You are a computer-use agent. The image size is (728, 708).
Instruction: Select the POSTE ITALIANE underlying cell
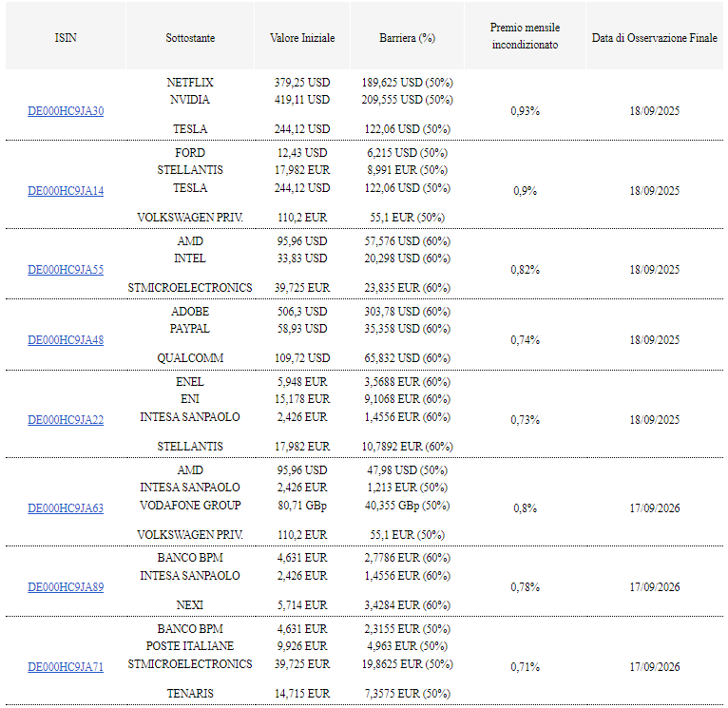190,646
